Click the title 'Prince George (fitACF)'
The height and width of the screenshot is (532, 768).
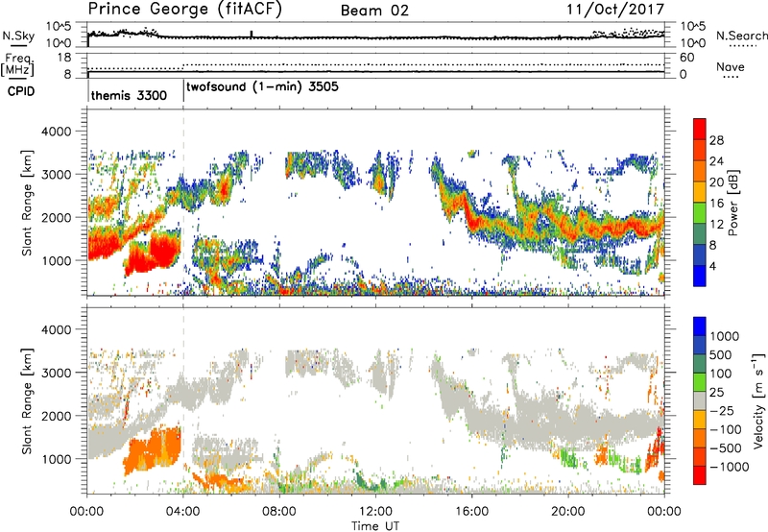point(185,9)
